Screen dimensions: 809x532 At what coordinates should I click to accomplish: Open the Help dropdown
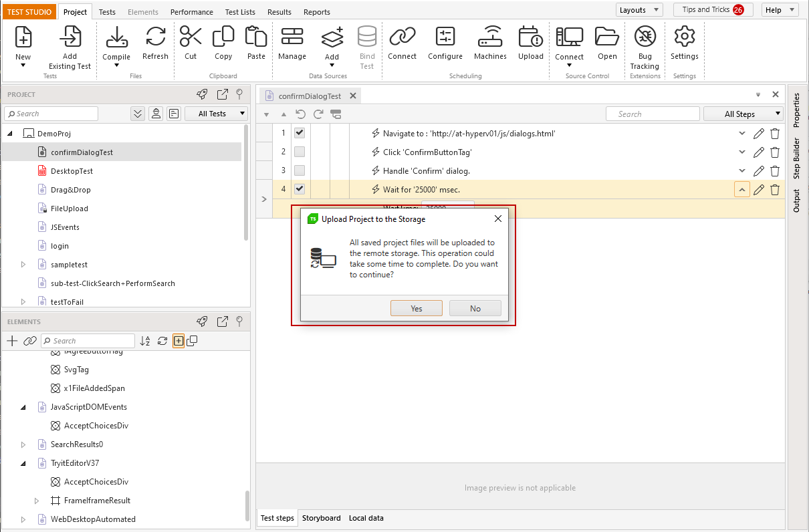[x=780, y=10]
